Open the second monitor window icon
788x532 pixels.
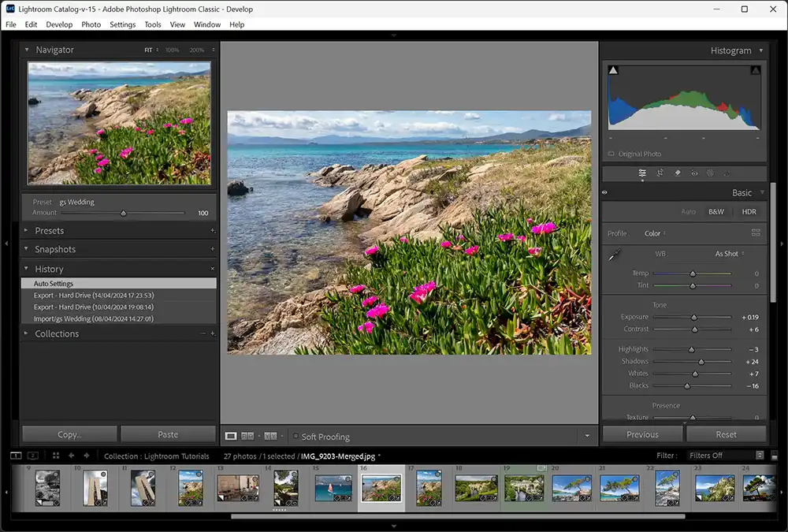pos(32,455)
